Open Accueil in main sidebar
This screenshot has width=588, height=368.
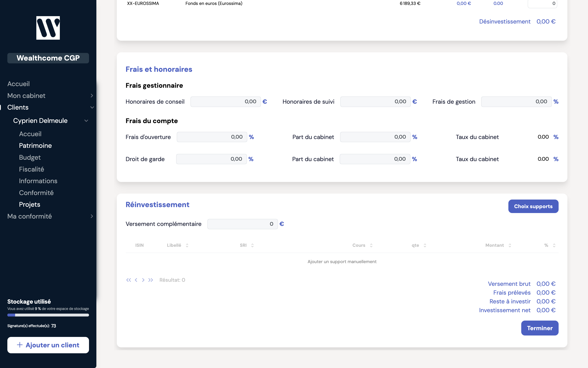coord(18,84)
